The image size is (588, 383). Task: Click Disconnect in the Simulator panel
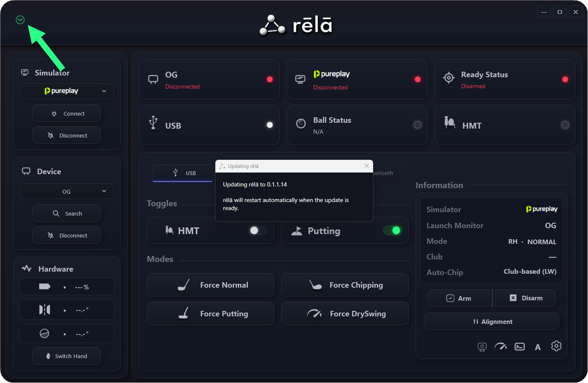(67, 135)
